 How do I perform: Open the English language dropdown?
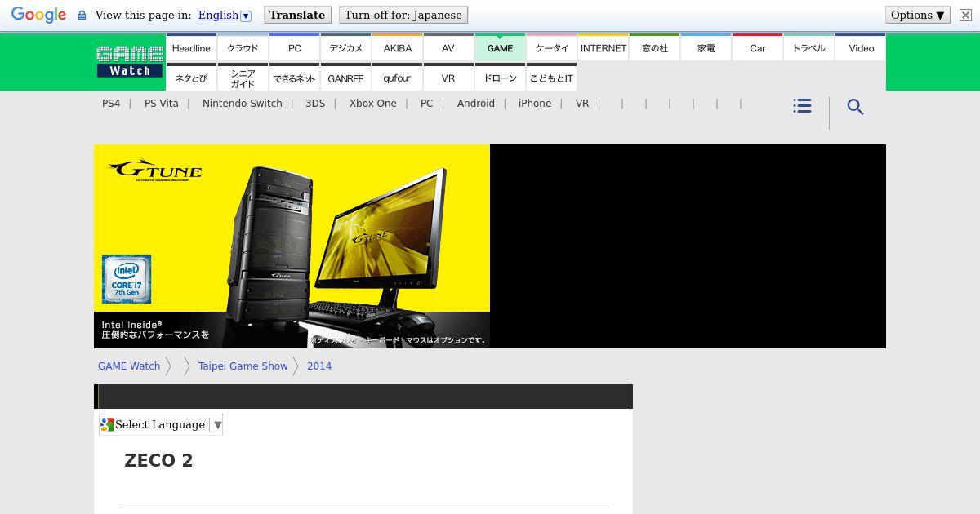pos(224,15)
